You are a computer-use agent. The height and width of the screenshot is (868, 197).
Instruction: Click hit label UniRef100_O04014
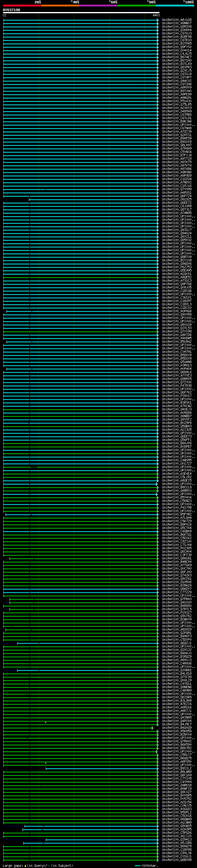click(x=177, y=50)
